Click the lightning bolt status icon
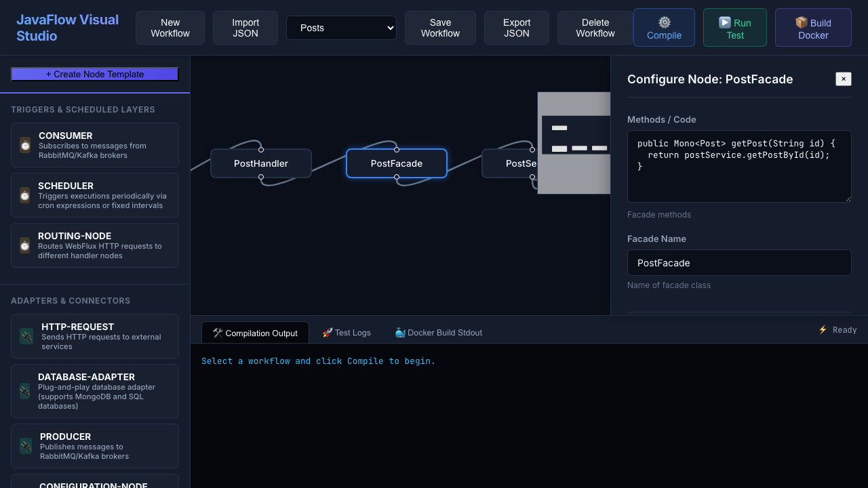 (823, 330)
